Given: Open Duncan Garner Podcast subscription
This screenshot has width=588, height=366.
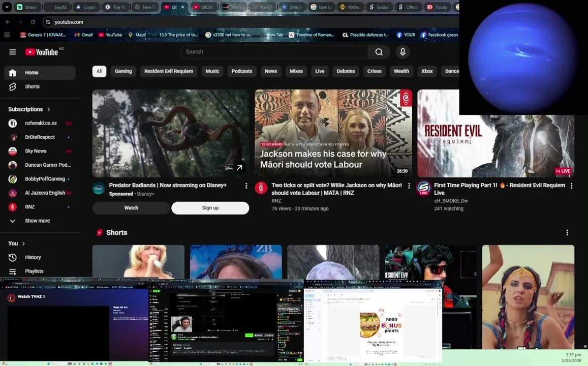Looking at the screenshot, I should pyautogui.click(x=40, y=165).
